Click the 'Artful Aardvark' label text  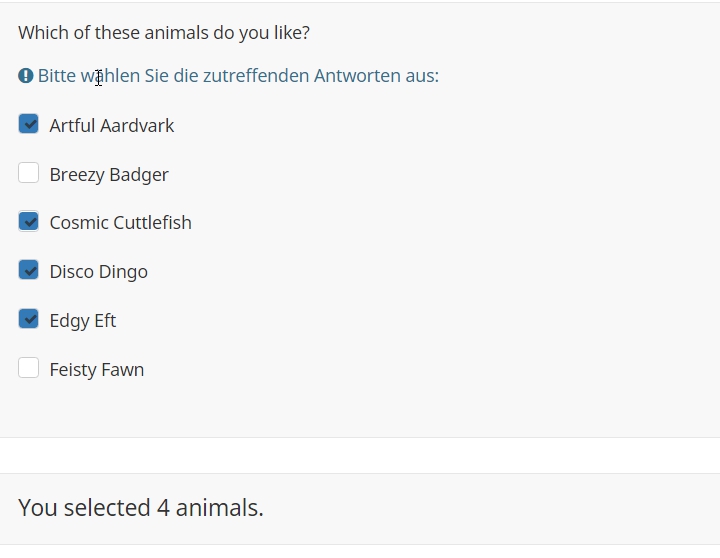coord(111,126)
